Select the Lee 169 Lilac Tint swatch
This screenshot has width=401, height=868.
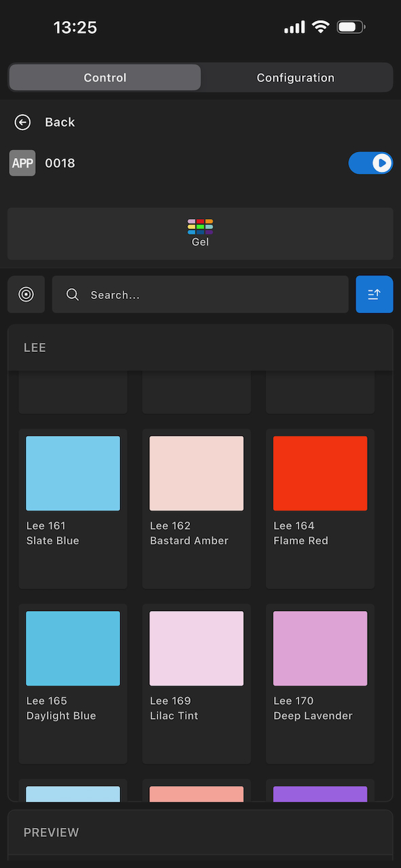[197, 648]
